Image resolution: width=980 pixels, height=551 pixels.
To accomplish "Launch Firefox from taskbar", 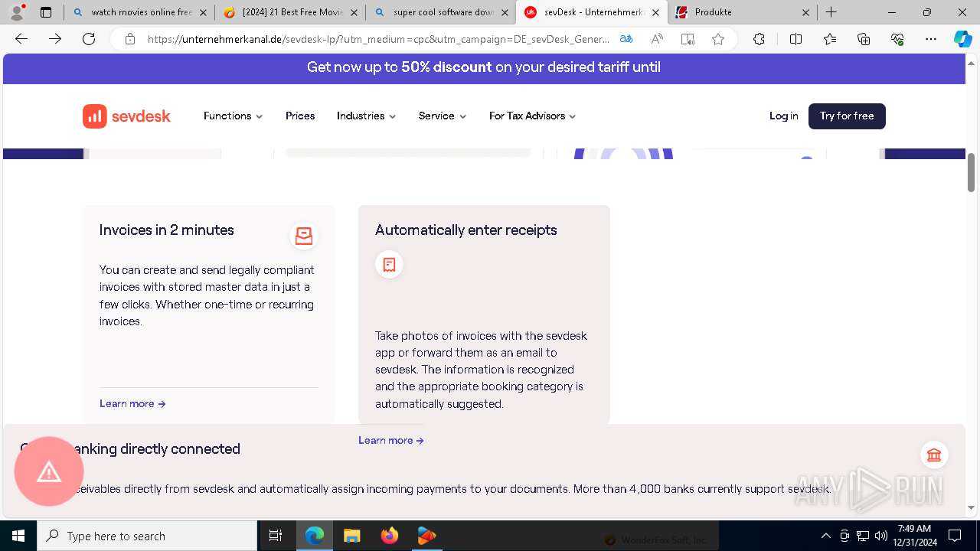I will click(x=390, y=536).
